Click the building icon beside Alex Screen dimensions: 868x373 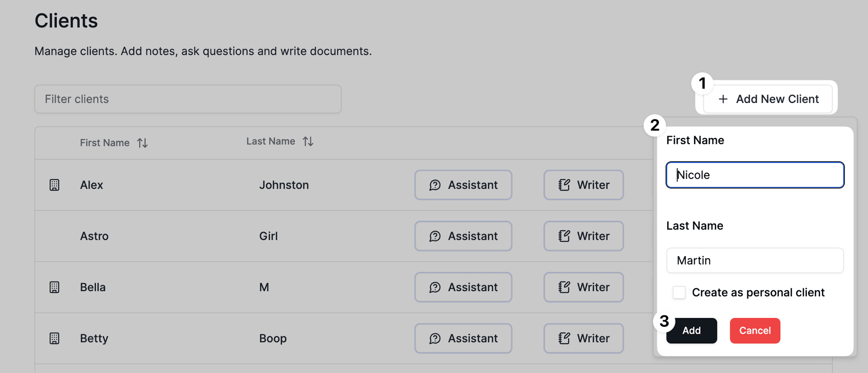54,185
